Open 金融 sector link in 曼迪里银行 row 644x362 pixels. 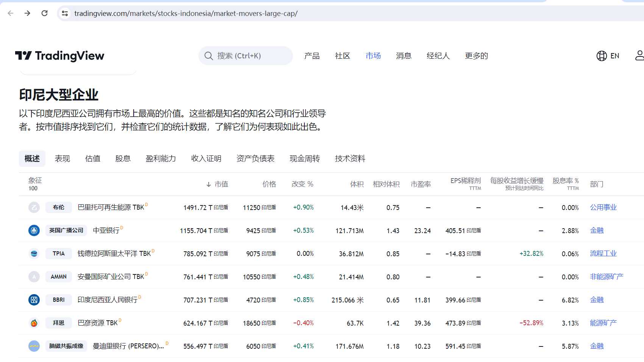tap(597, 346)
